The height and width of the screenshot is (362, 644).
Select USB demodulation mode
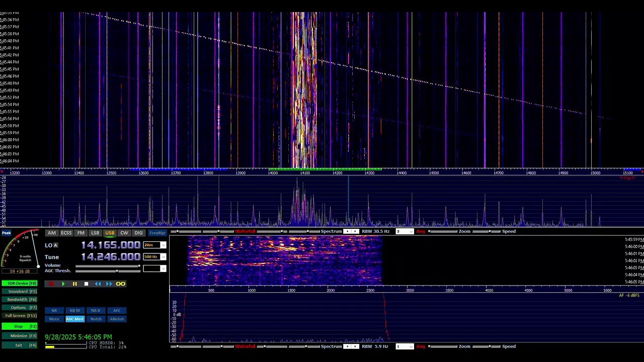(110, 233)
